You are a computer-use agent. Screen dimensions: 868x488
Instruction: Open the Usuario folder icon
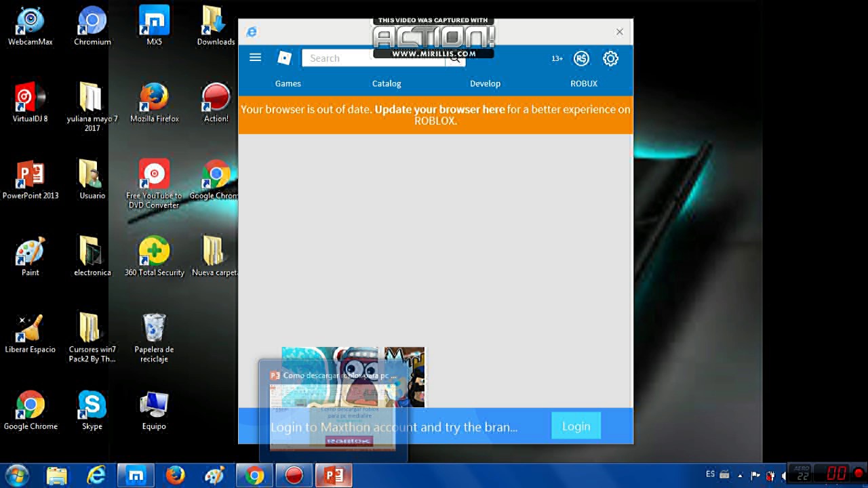click(92, 180)
